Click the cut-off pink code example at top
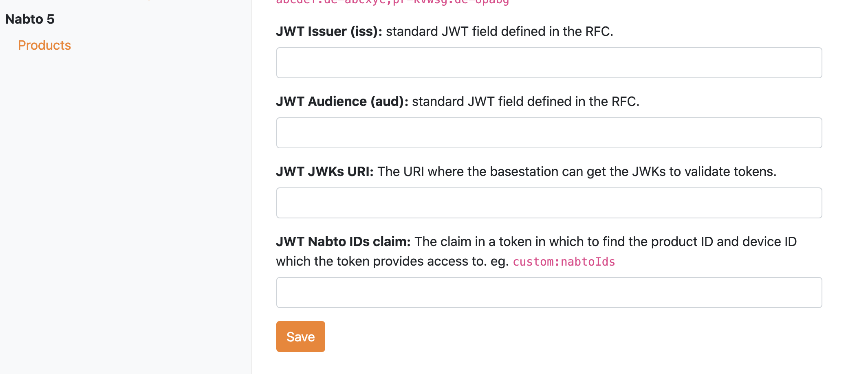This screenshot has height=374, width=868. tap(392, 2)
